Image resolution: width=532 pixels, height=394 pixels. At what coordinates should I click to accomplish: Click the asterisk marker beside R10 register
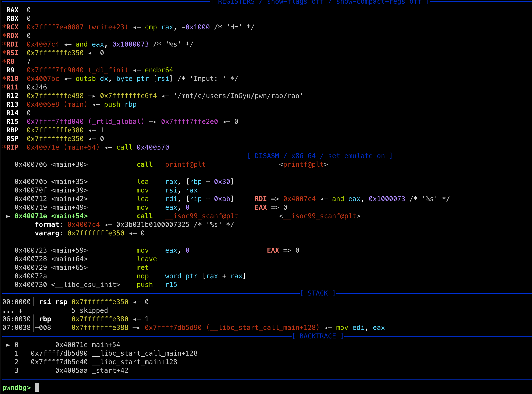click(4, 79)
